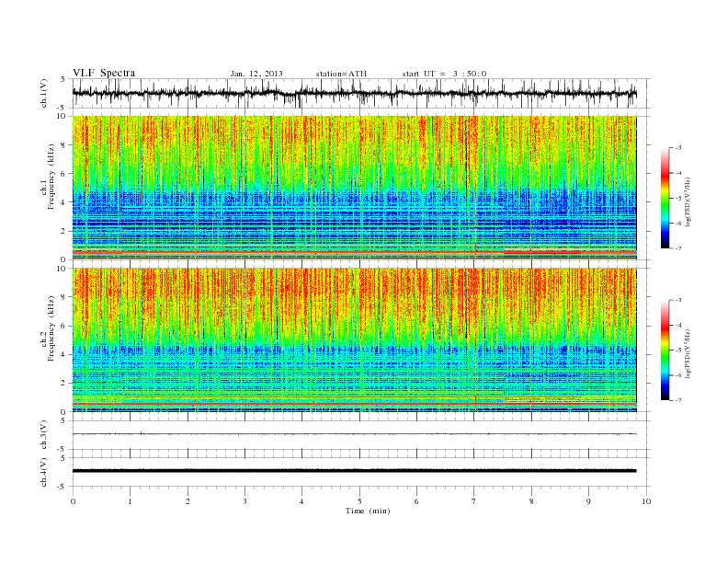Click time axis tick label '0'
Screen dimensions: 728x563
click(73, 501)
